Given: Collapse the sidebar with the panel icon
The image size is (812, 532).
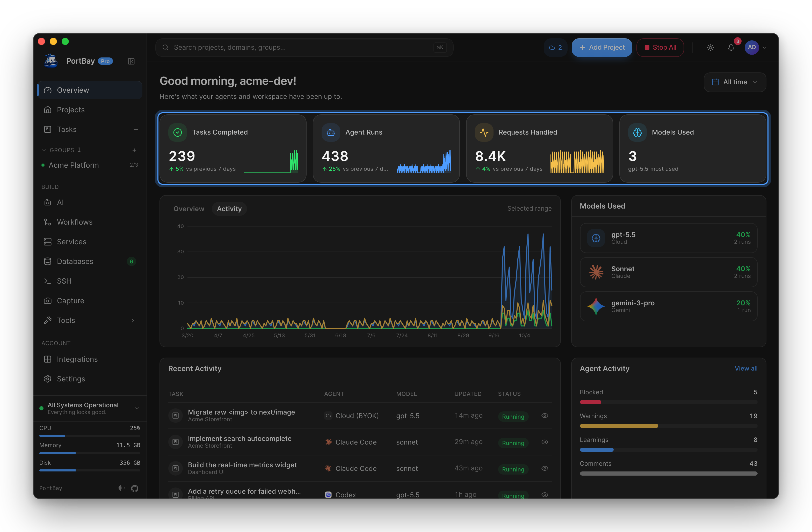Looking at the screenshot, I should [131, 61].
